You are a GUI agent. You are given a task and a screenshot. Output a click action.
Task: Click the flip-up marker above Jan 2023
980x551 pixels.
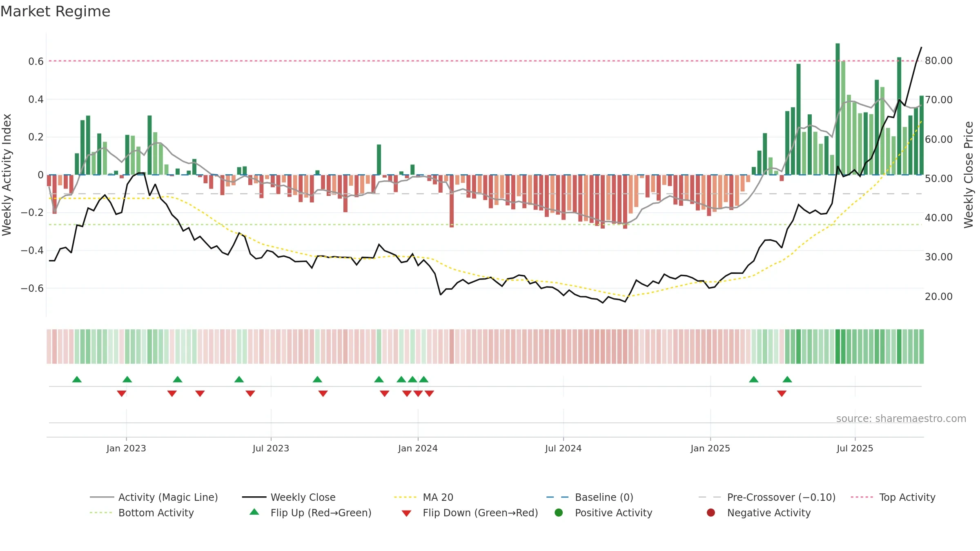pos(127,379)
